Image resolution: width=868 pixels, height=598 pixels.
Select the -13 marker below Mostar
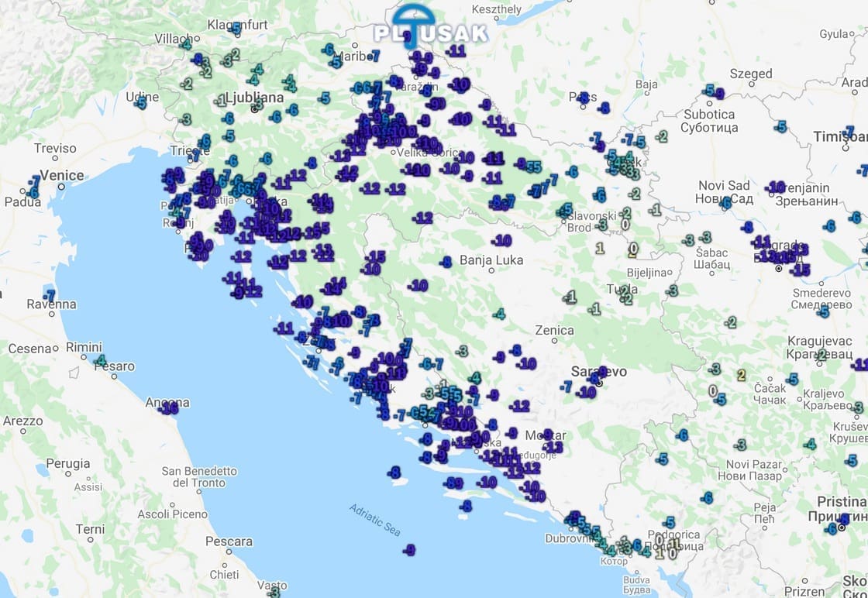553,447
